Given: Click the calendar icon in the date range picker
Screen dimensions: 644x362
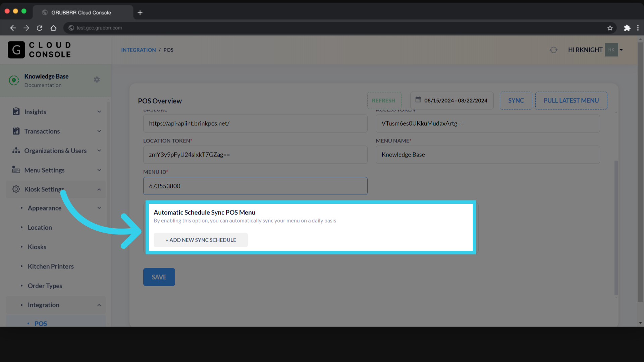Looking at the screenshot, I should pyautogui.click(x=418, y=100).
